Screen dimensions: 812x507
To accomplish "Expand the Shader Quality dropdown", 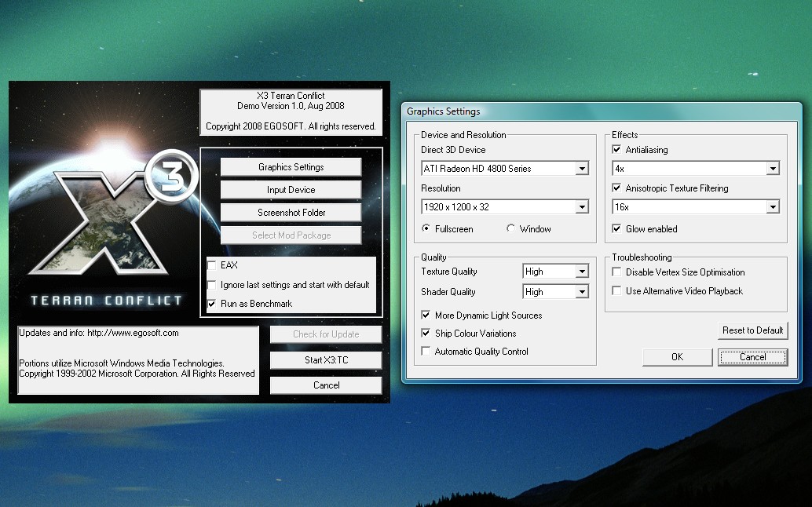I will 556,292.
